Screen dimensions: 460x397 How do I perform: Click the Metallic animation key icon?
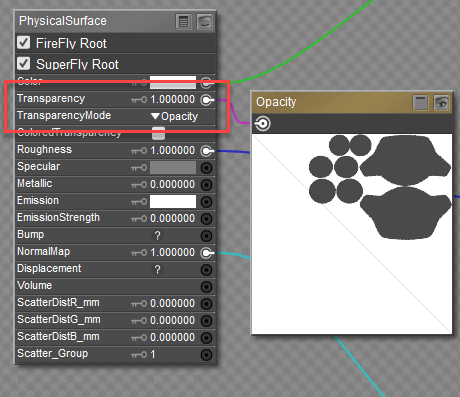(x=139, y=185)
